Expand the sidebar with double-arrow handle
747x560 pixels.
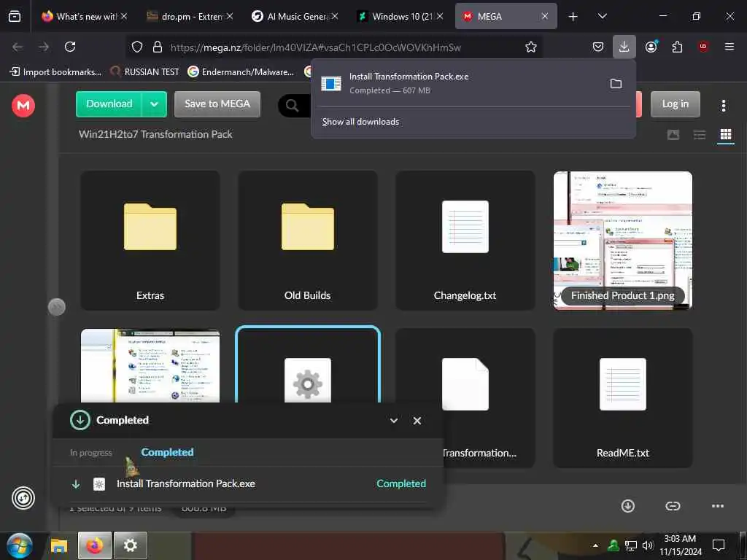click(x=57, y=307)
